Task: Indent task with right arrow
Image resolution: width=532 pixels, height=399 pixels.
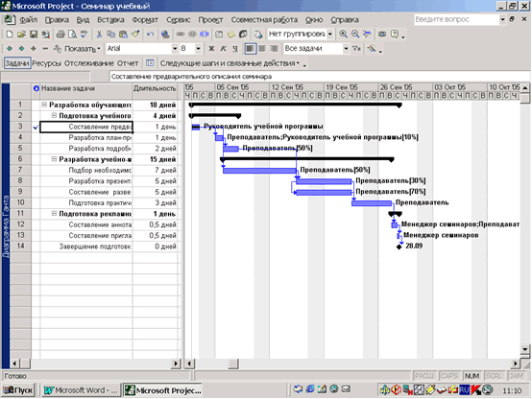Action: click(x=21, y=49)
